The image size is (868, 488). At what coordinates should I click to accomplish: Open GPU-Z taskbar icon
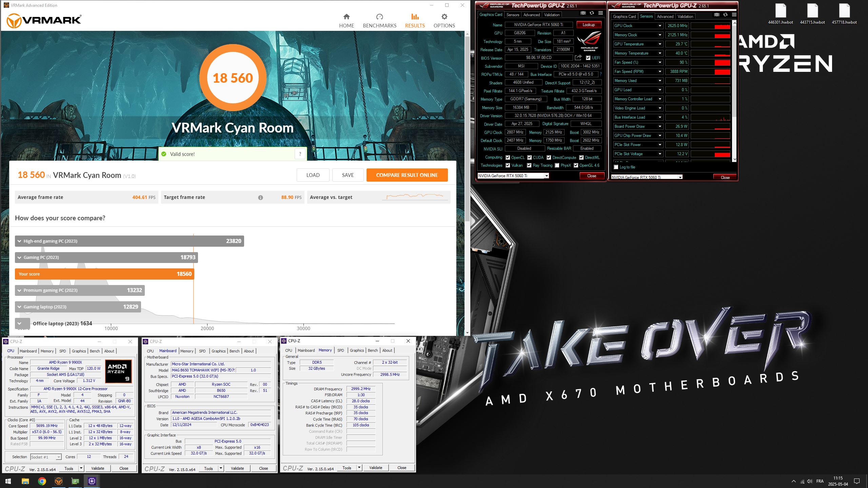75,481
